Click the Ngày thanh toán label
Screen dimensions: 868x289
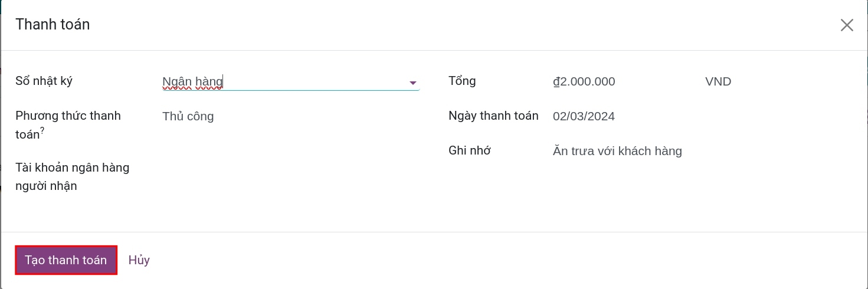point(493,116)
